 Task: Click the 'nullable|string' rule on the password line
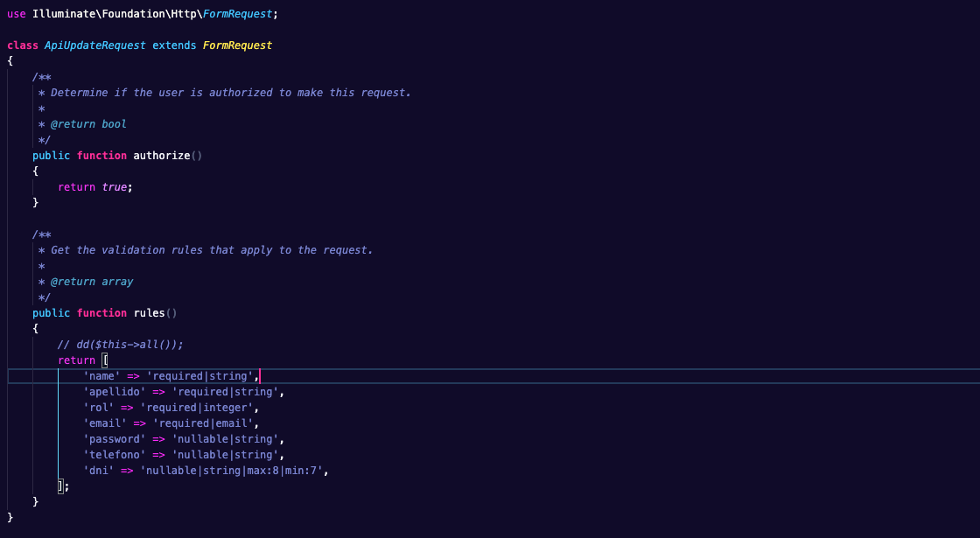point(225,439)
